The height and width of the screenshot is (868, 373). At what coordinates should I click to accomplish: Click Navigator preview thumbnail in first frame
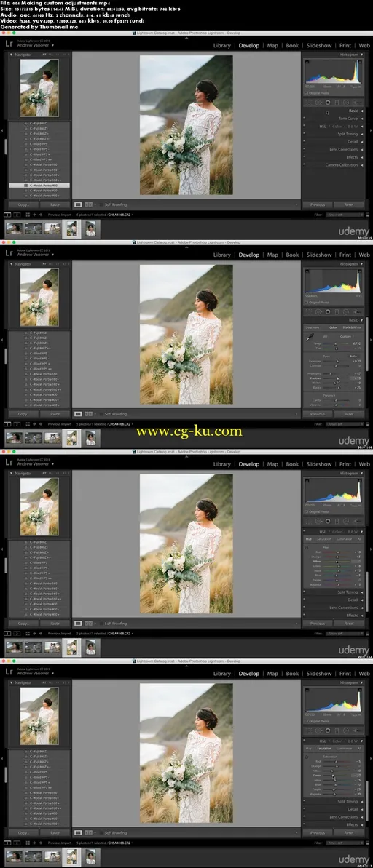coord(39,87)
